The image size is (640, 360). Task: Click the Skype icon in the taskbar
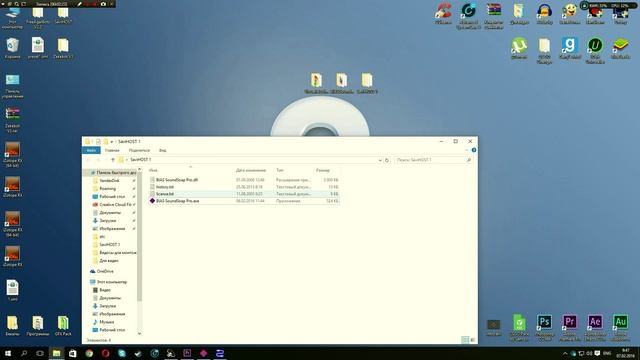click(122, 353)
